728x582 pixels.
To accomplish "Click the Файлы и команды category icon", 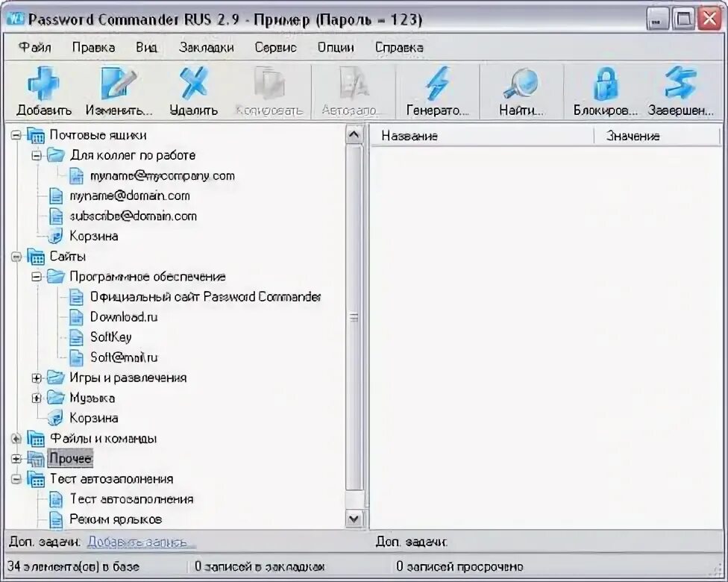I will pyautogui.click(x=36, y=439).
